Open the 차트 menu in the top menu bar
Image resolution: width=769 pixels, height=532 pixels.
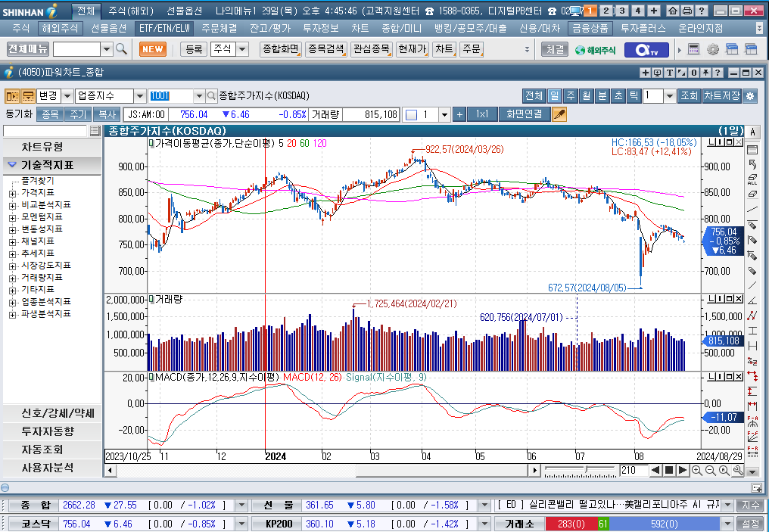point(360,29)
